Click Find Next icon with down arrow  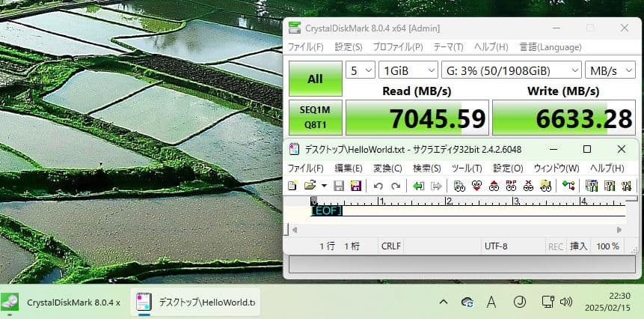point(476,186)
